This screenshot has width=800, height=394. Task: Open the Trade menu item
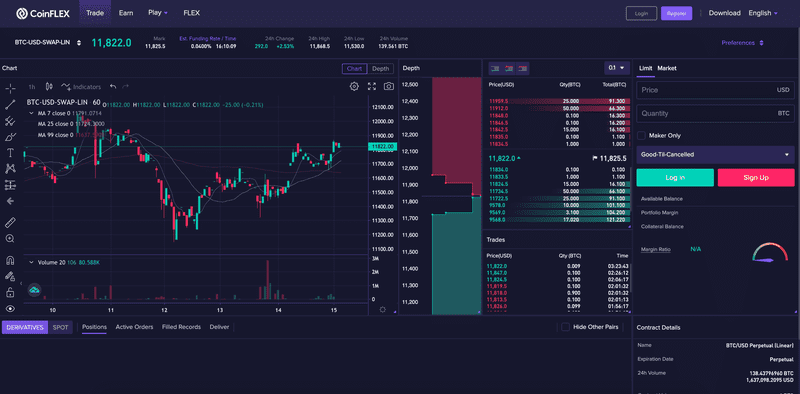pyautogui.click(x=95, y=13)
